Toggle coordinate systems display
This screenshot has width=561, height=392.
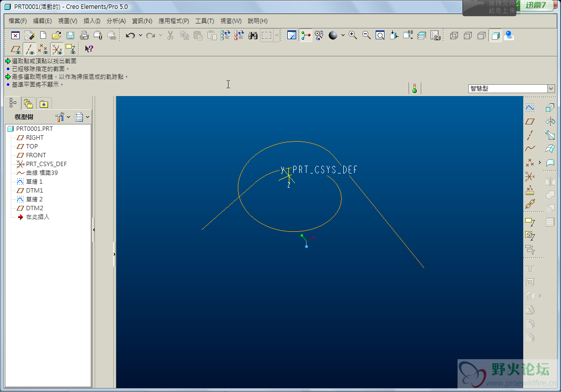[x=57, y=49]
